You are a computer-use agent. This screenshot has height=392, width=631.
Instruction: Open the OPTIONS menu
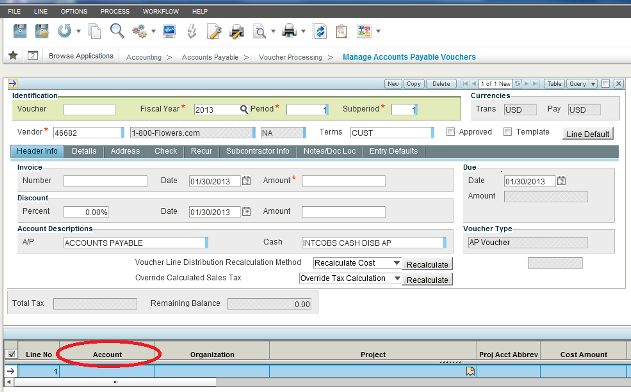74,11
